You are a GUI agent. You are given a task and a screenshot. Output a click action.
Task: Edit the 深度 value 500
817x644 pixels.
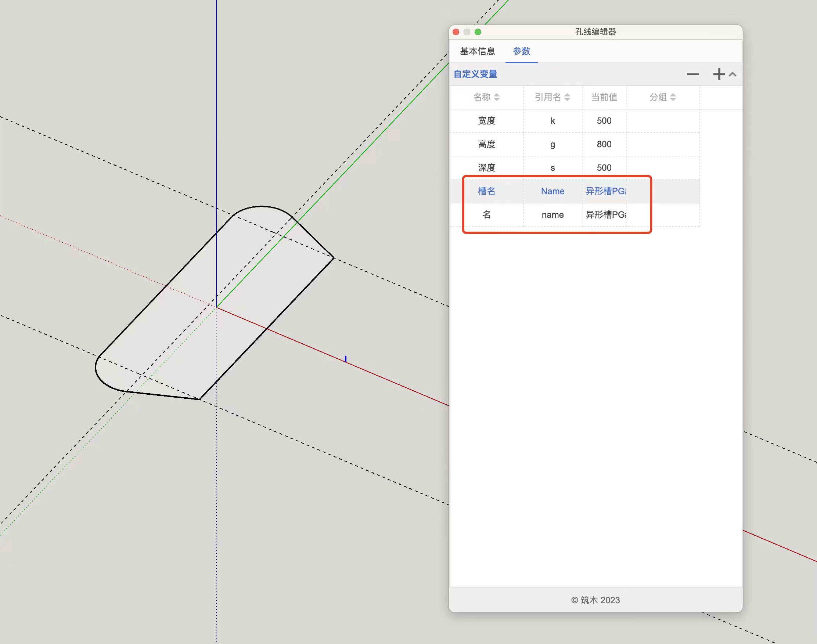tap(604, 167)
